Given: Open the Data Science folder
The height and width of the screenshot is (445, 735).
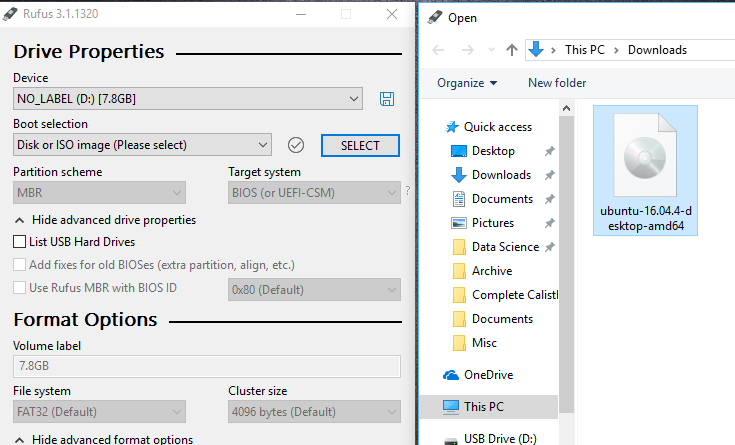Looking at the screenshot, I should 505,247.
